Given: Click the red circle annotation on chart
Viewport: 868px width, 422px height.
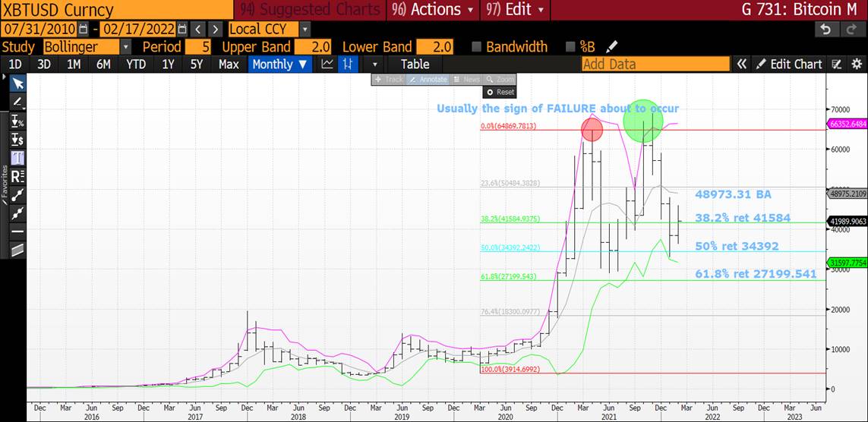Looking at the screenshot, I should coord(592,130).
